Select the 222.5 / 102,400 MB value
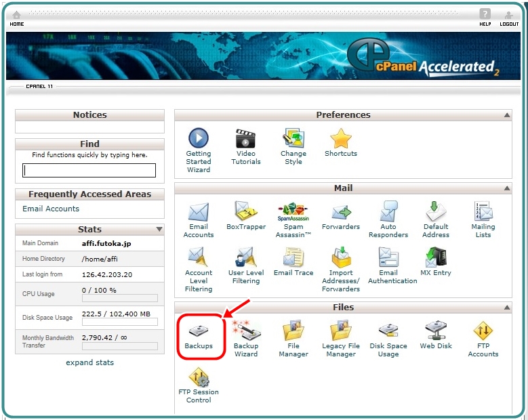The width and height of the screenshot is (528, 420). [116, 314]
